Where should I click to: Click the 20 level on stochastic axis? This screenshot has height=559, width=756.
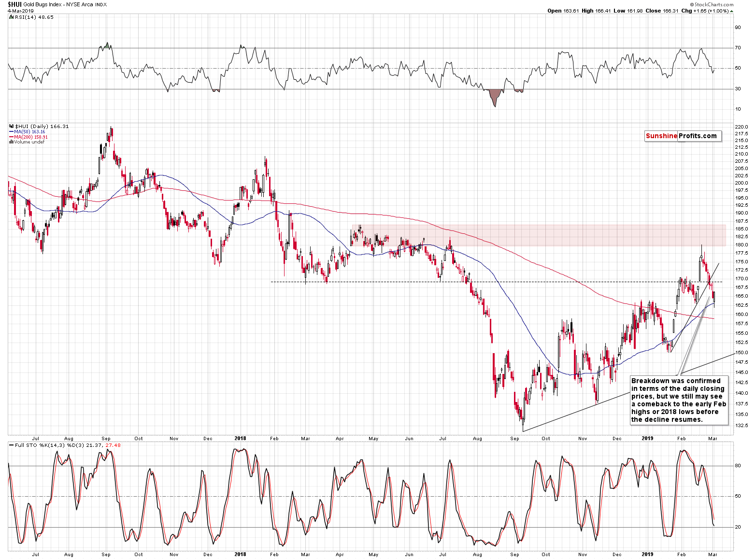pos(738,527)
